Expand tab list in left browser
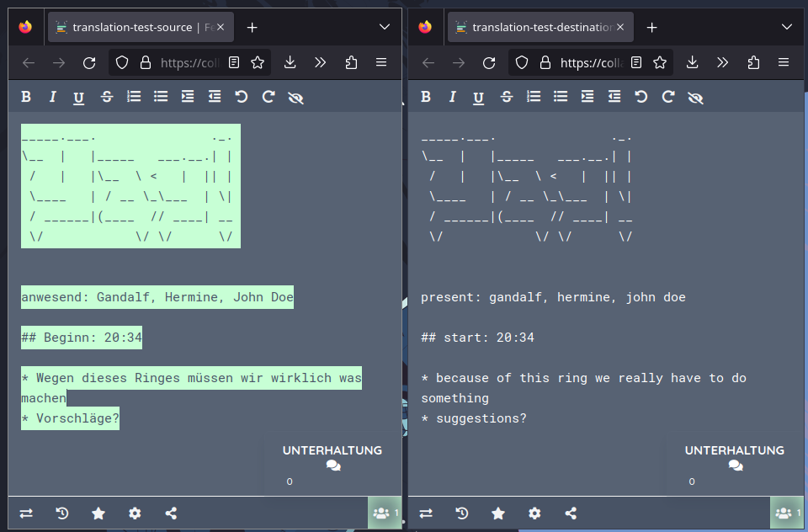The height and width of the screenshot is (532, 808). pos(385,27)
